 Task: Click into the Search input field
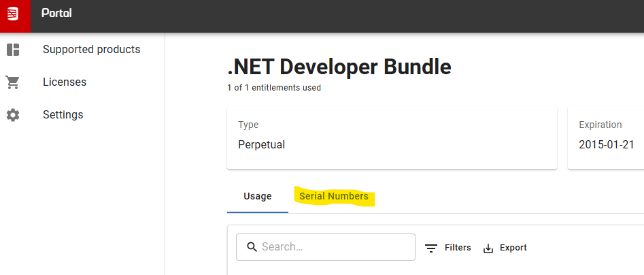[325, 247]
